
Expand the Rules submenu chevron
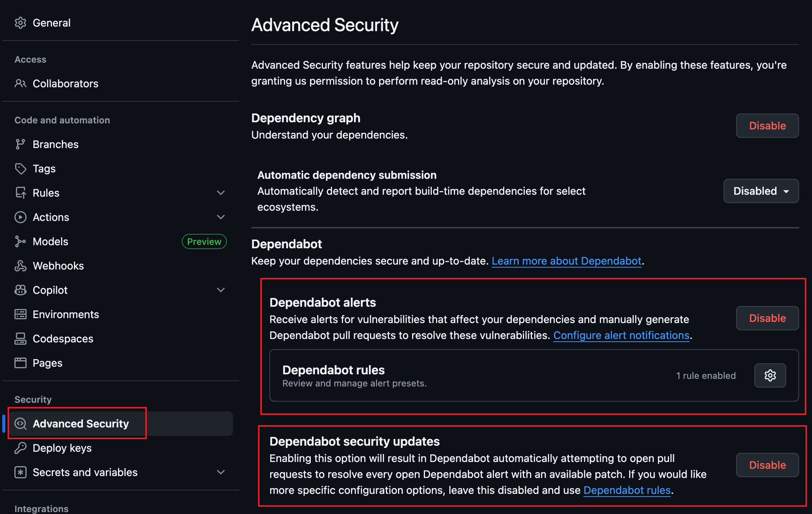pos(221,193)
